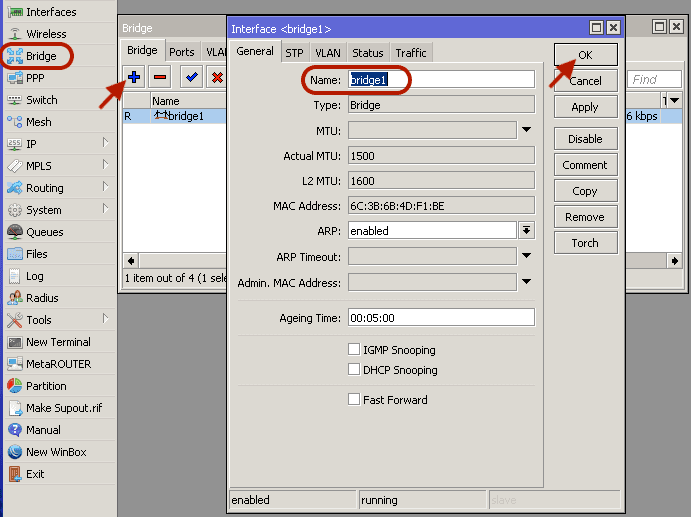Click Make Supout.rif icon

pos(15,408)
